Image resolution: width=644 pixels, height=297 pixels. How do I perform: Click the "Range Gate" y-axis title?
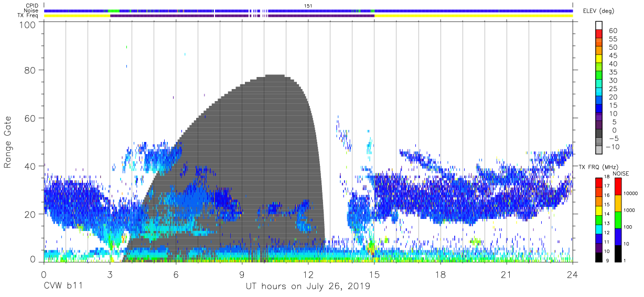pos(8,143)
